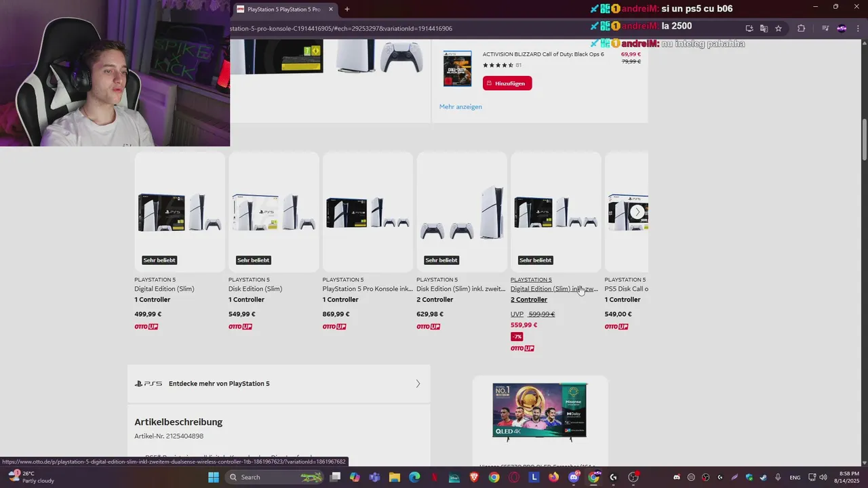Advance product carousel with next arrow
Image resolution: width=868 pixels, height=488 pixels.
click(x=637, y=212)
